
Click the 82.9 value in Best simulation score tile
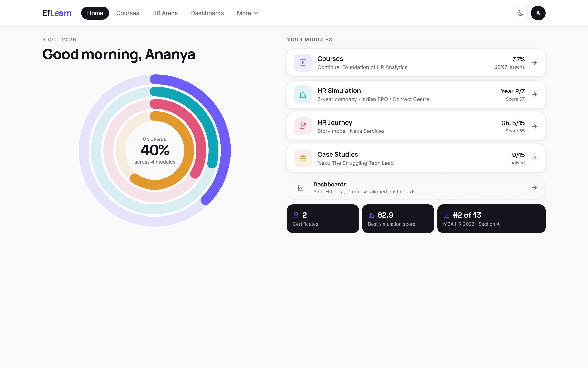[385, 215]
